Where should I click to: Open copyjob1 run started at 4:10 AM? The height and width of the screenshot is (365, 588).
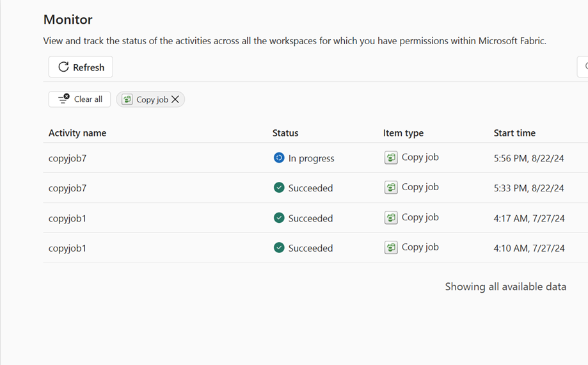coord(67,248)
